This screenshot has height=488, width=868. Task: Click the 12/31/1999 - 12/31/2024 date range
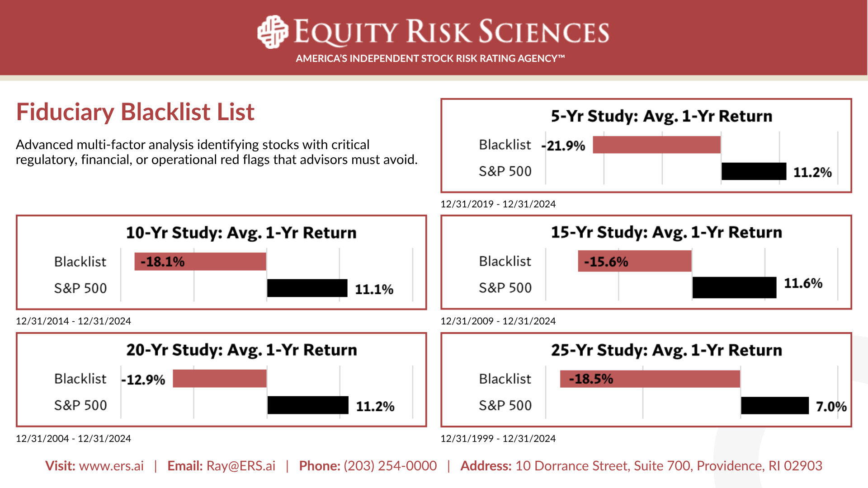point(498,439)
